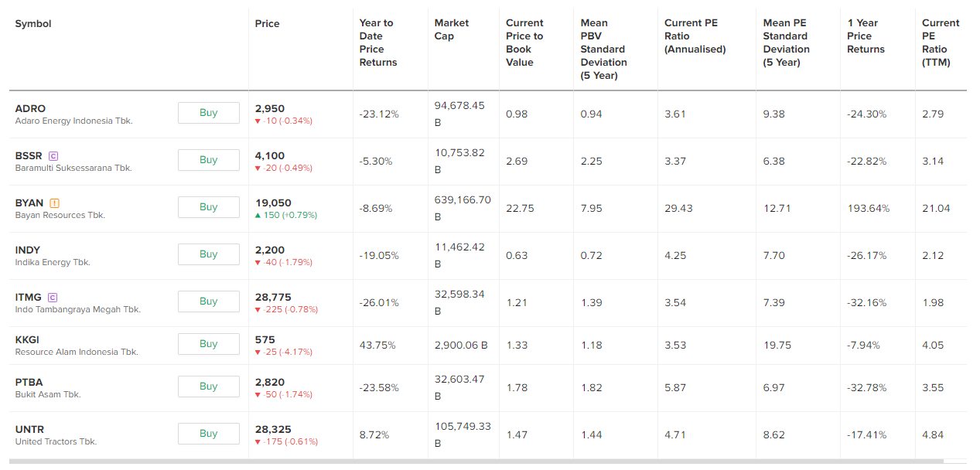Buy ITMG Indo Tambangraya Megah
Viewport: 980px width, 470px height.
(209, 301)
